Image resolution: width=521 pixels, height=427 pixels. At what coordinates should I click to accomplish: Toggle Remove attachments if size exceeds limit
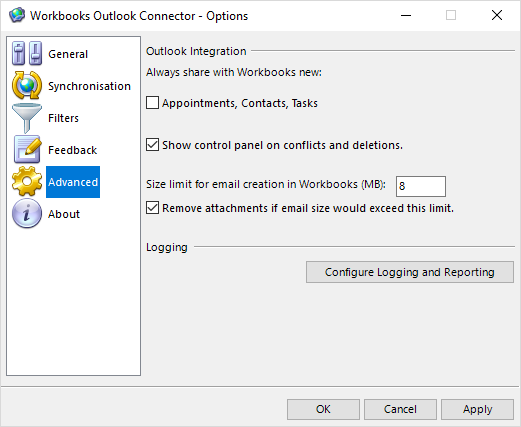point(152,208)
